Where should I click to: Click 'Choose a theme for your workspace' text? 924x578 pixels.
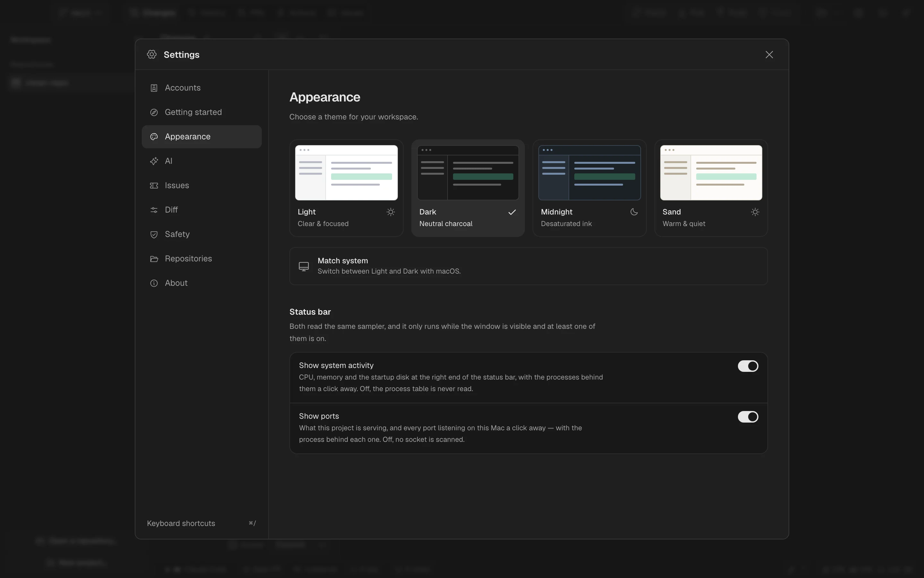pyautogui.click(x=354, y=117)
